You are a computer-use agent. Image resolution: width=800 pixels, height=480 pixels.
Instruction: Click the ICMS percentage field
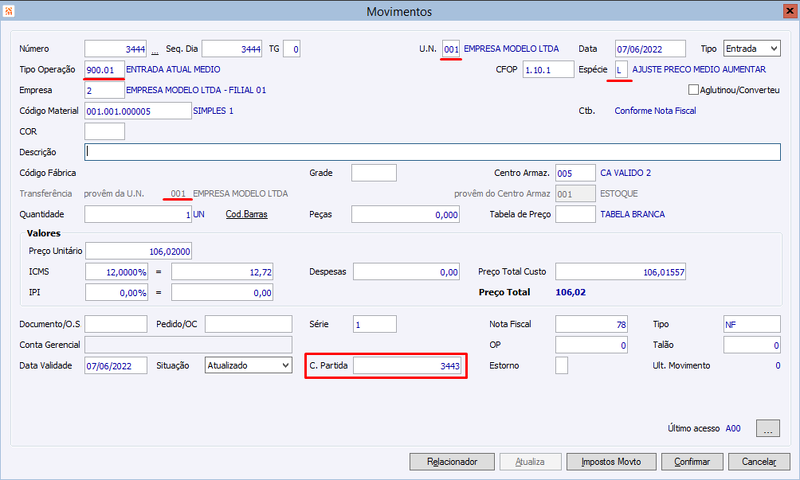coord(116,271)
